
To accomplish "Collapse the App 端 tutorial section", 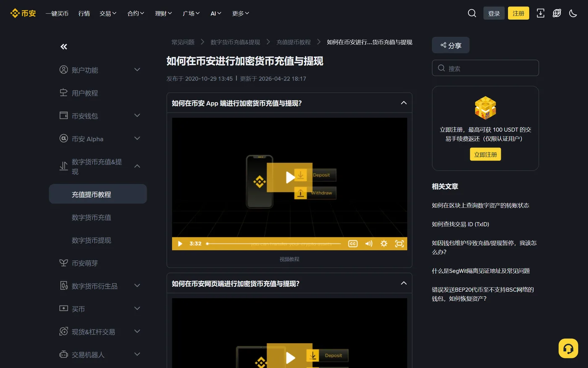I will pos(404,103).
